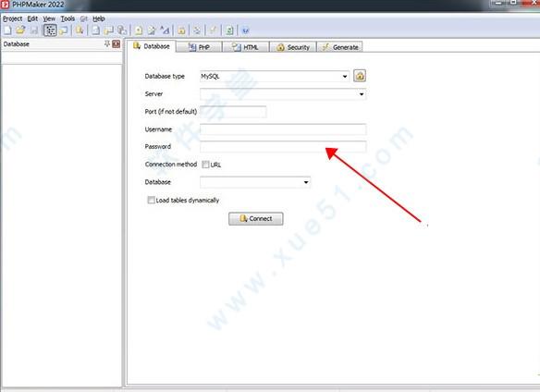Image resolution: width=540 pixels, height=392 pixels.
Task: Expand the Database name dropdown
Action: click(306, 182)
